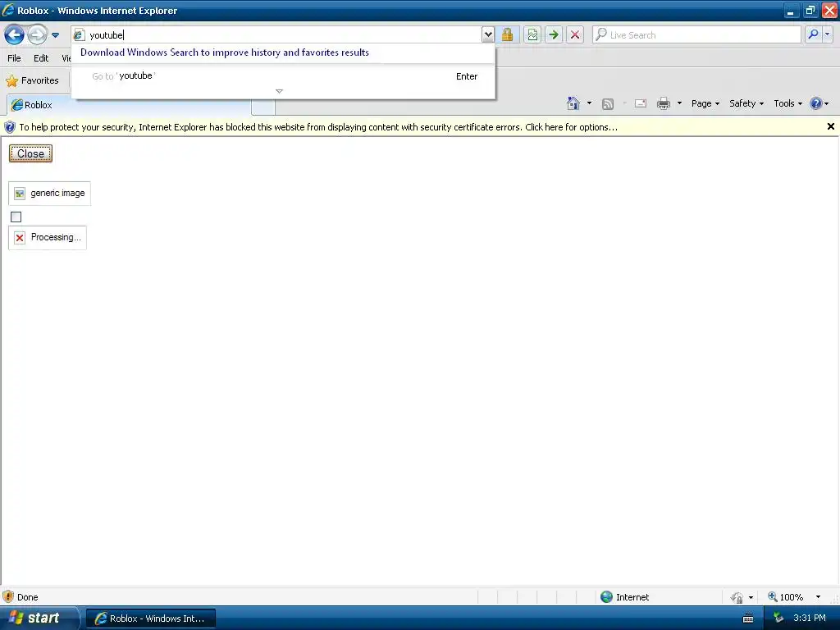Click the information bar shield icon
Screen dimensions: 840x630
pyautogui.click(x=10, y=127)
